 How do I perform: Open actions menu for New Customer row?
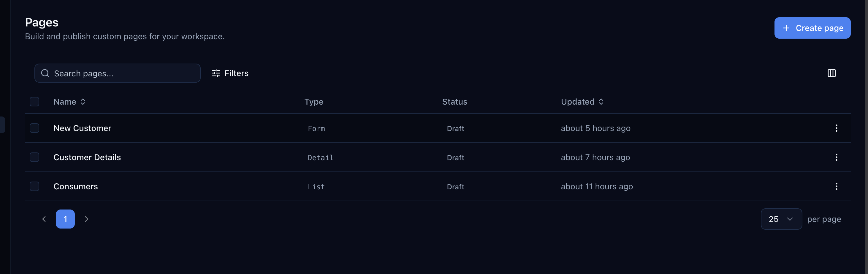click(x=836, y=128)
